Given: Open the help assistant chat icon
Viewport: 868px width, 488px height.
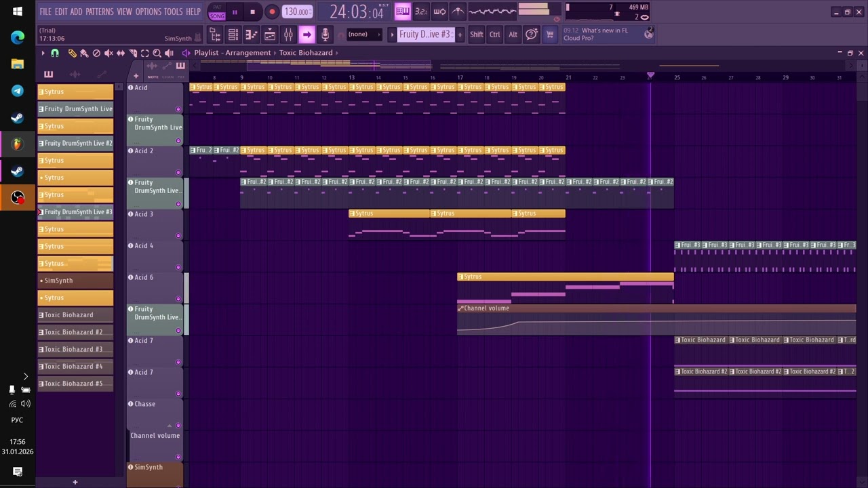Looking at the screenshot, I should pos(532,35).
